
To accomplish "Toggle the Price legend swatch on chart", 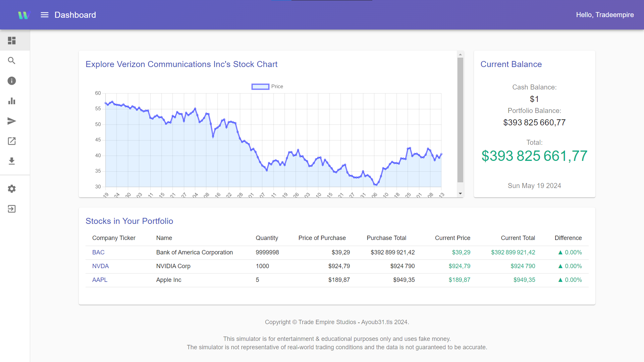I will (x=260, y=86).
